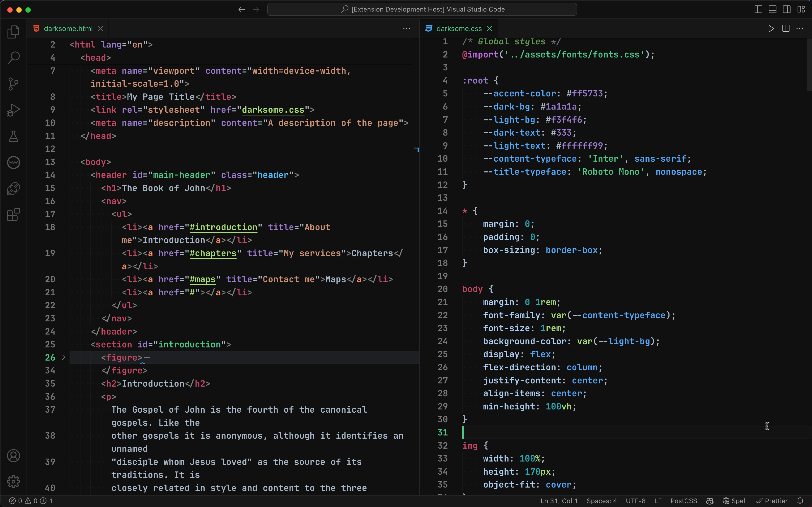Click Prettier in the status bar
Image resolution: width=812 pixels, height=507 pixels.
coord(772,501)
